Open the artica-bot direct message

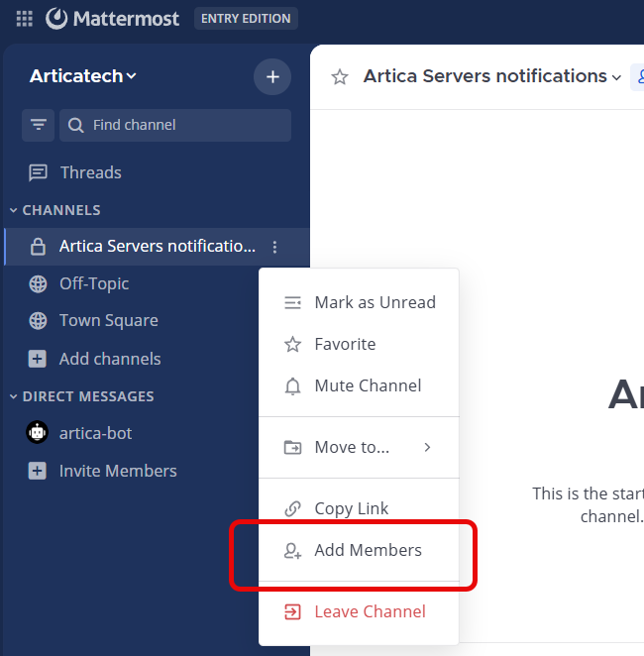click(95, 433)
